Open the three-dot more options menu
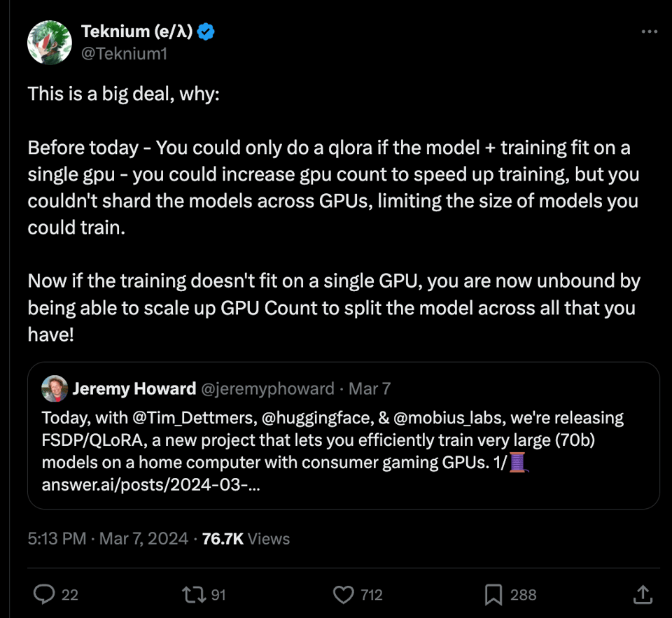Viewport: 672px width, 618px height. click(x=650, y=31)
